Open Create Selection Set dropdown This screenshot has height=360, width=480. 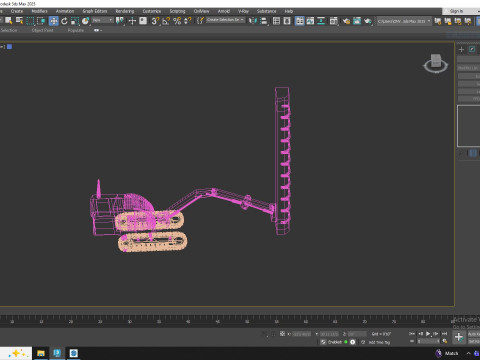tap(225, 20)
